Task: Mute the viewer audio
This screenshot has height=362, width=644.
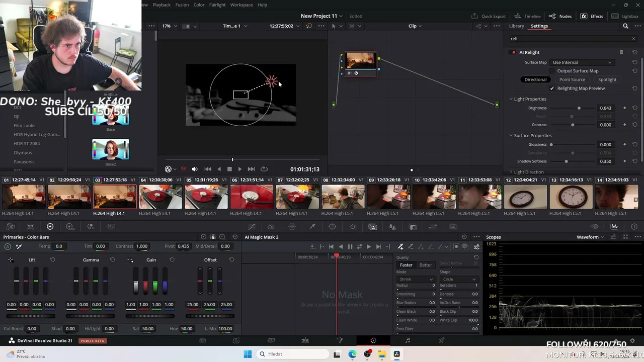Action: pyautogui.click(x=195, y=169)
